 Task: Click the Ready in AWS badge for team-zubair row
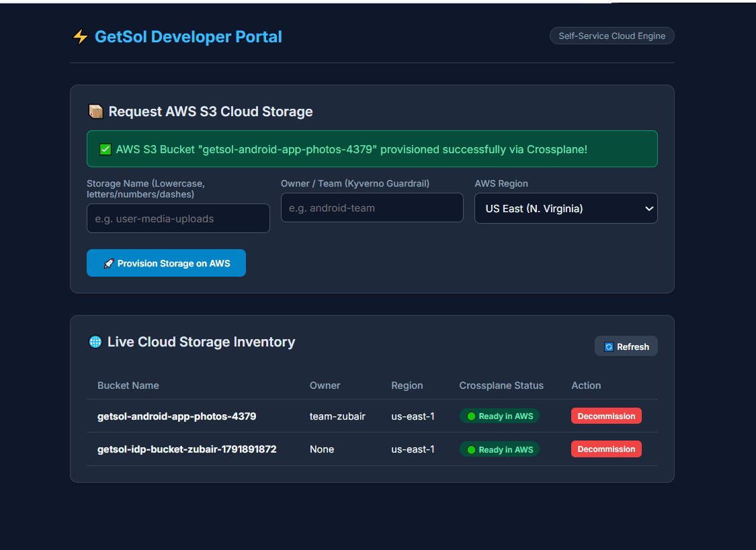click(499, 416)
